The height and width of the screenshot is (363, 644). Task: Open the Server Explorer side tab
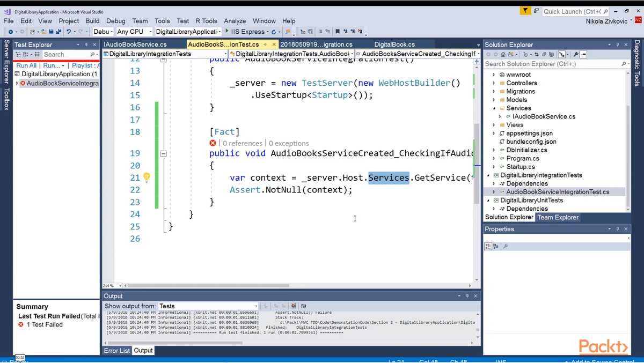6,63
